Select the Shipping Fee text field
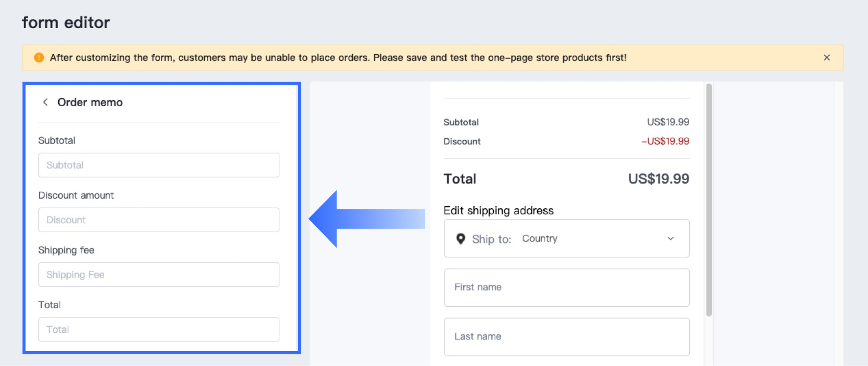 [159, 275]
